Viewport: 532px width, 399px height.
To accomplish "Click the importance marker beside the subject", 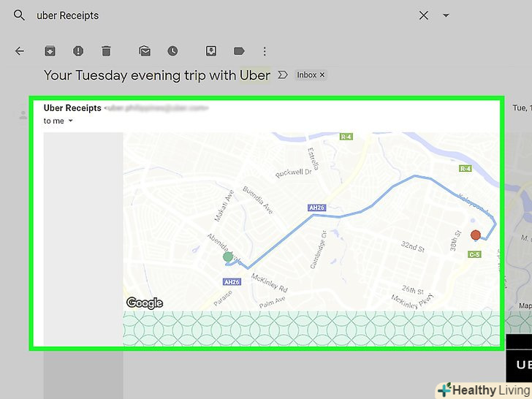I will [x=283, y=75].
